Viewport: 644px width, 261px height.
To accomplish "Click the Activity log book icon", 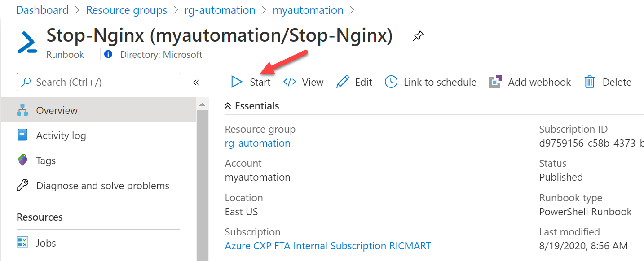I will pos(22,135).
